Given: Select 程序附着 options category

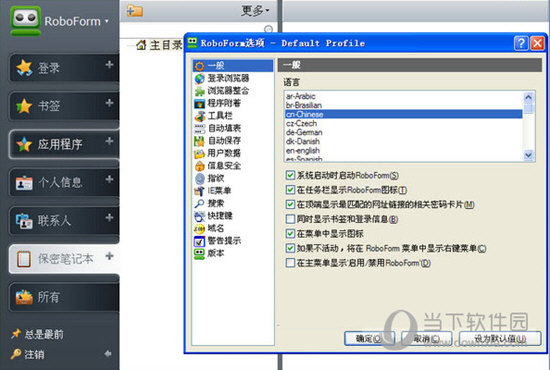Looking at the screenshot, I should pos(218,103).
